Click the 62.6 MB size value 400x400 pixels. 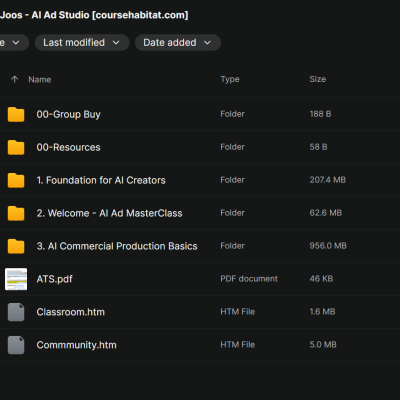click(326, 213)
